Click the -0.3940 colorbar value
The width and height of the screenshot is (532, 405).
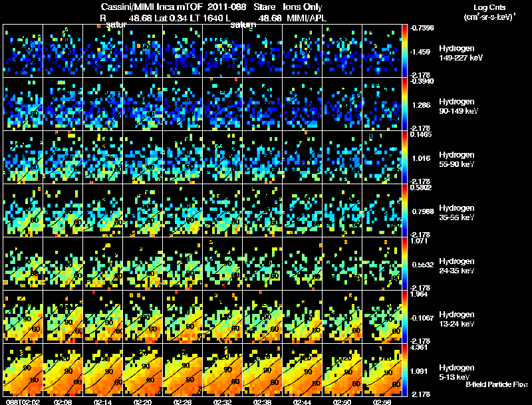[422, 81]
